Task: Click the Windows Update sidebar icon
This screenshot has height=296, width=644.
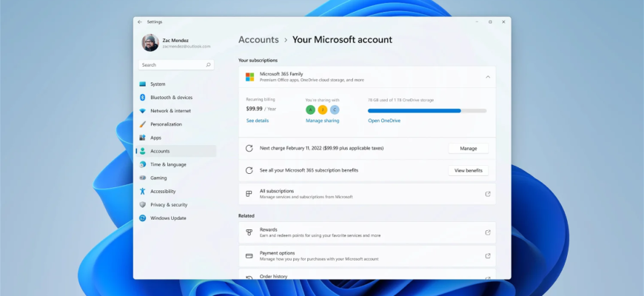Action: (143, 218)
